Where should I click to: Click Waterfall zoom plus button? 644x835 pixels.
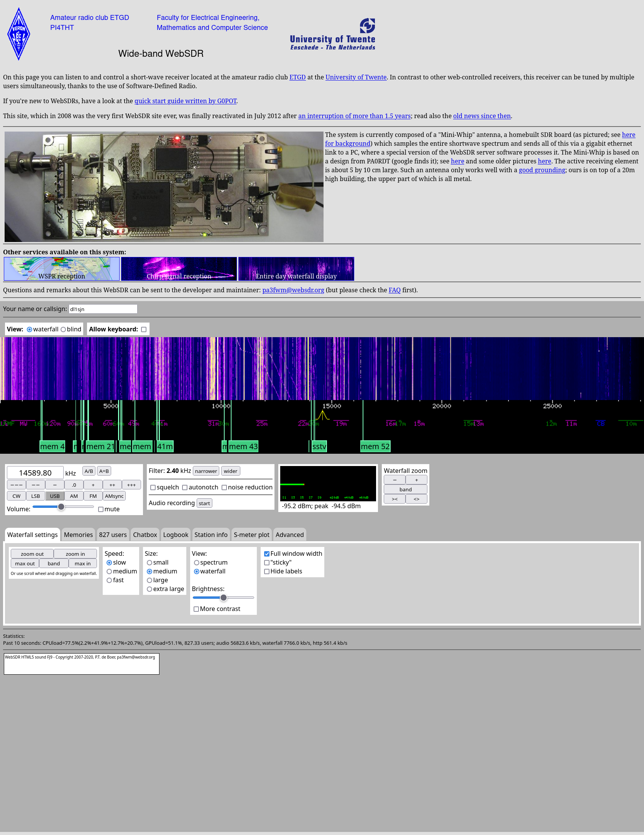click(x=416, y=480)
